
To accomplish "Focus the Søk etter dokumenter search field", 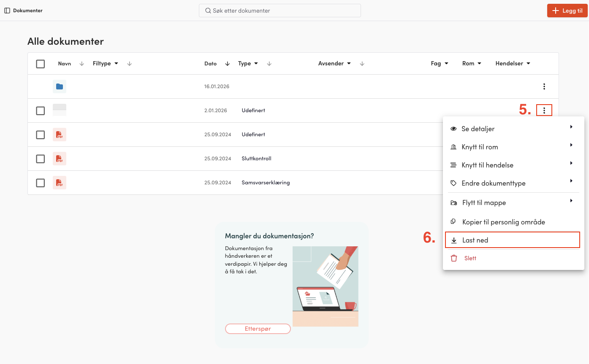I will coord(280,11).
